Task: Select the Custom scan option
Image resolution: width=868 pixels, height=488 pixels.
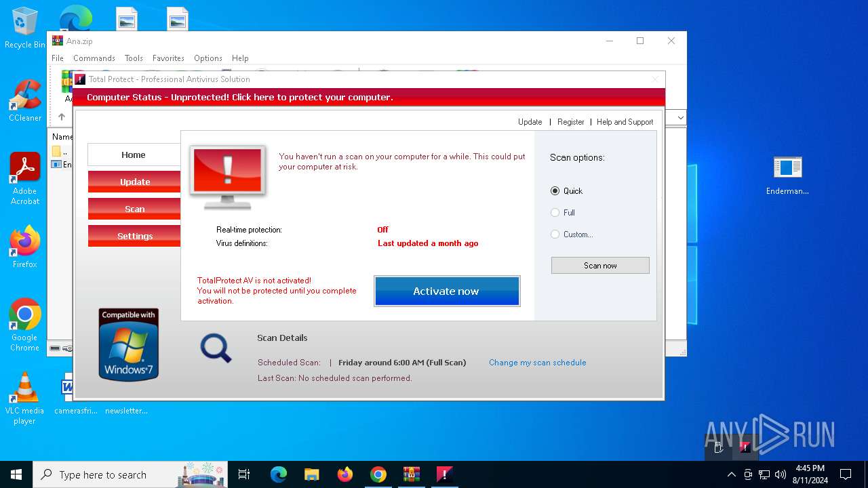Action: click(572, 235)
